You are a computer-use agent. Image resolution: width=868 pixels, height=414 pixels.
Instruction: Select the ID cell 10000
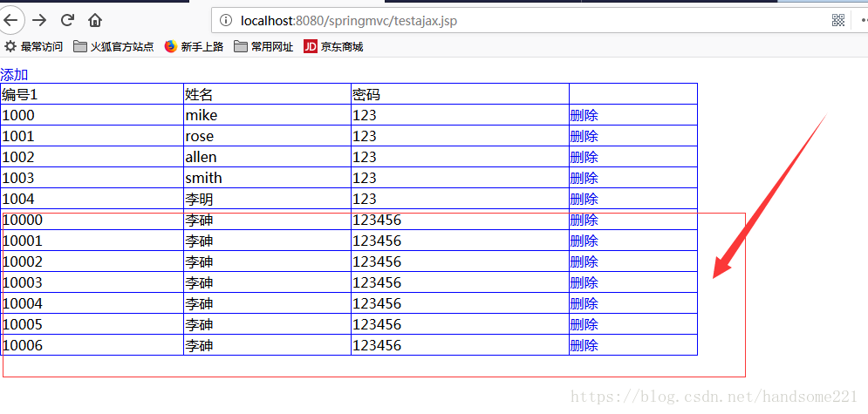[x=92, y=220]
